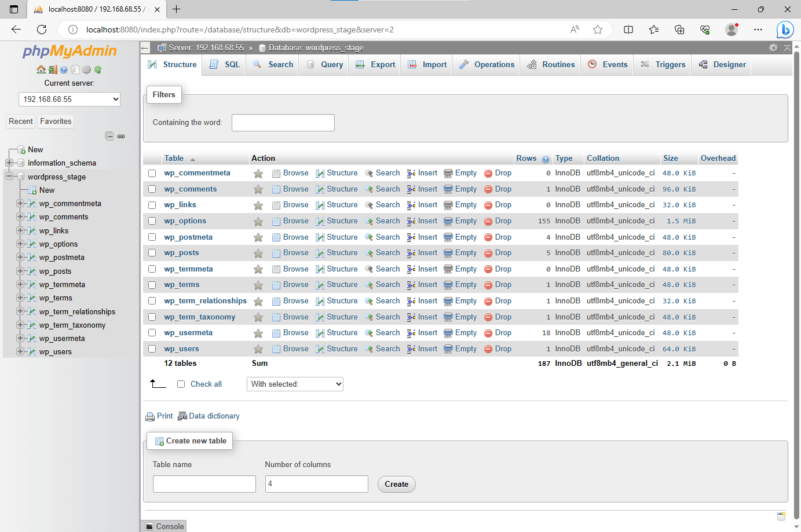Switch to the SQL tab
The height and width of the screenshot is (532, 801).
point(225,65)
